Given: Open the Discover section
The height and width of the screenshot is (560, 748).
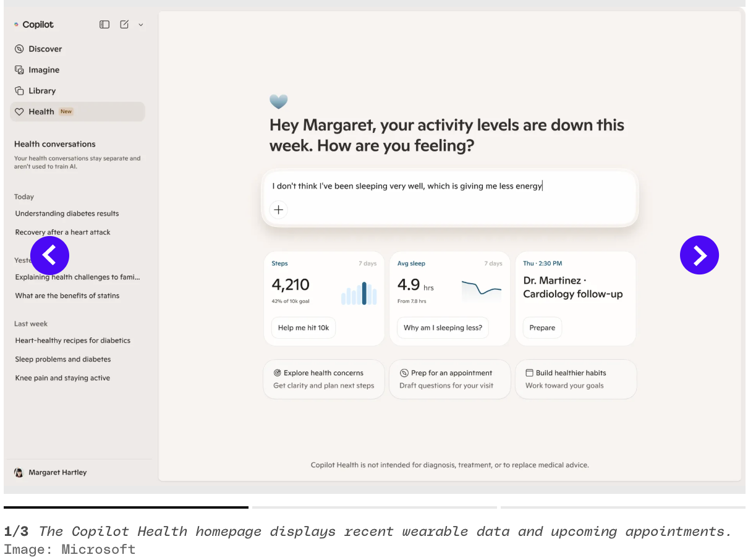Looking at the screenshot, I should point(38,49).
